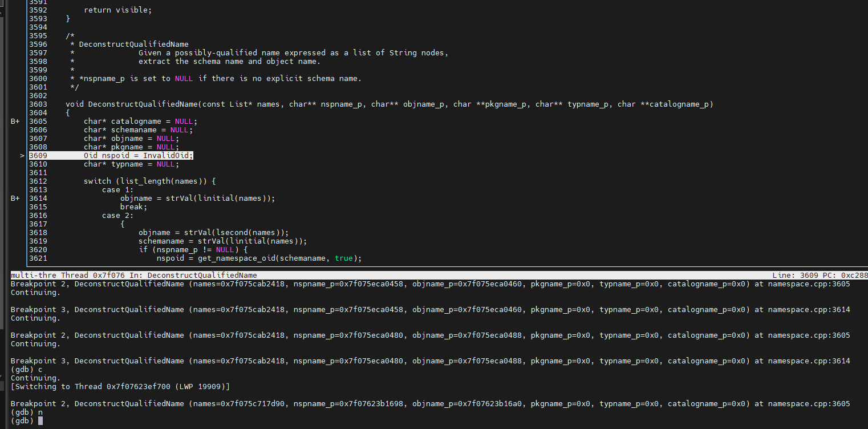This screenshot has height=429, width=868.
Task: Click the DeconstructQualifiedName function signature on line 3603
Action: pos(390,104)
